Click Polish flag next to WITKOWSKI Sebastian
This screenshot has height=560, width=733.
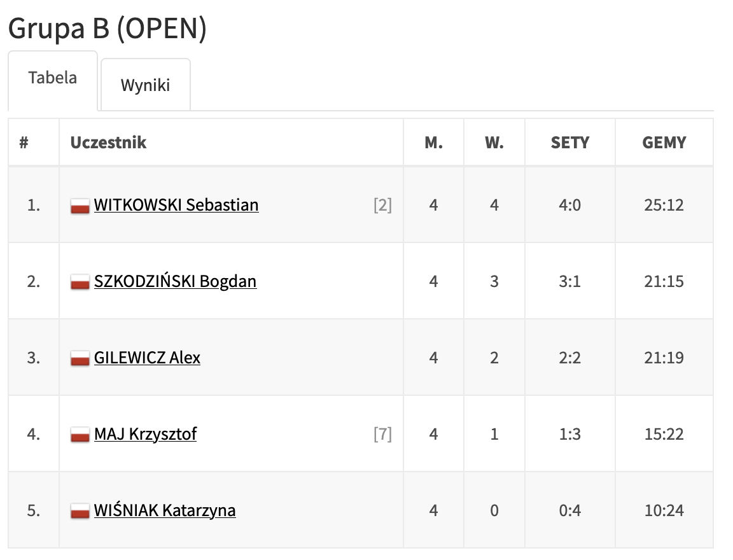click(80, 206)
